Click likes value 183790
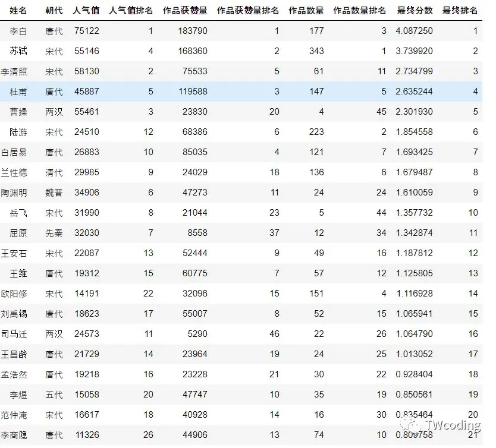The height and width of the screenshot is (448, 496). (193, 31)
